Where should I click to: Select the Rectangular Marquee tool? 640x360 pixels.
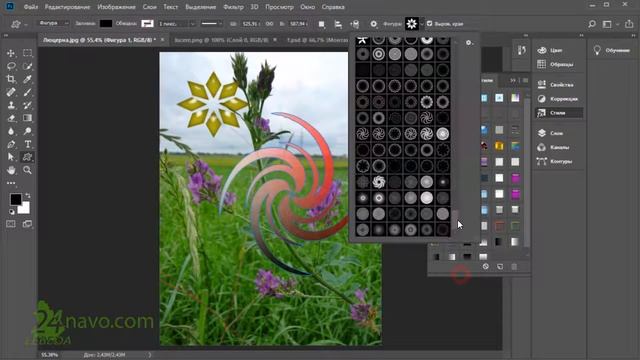(27, 53)
